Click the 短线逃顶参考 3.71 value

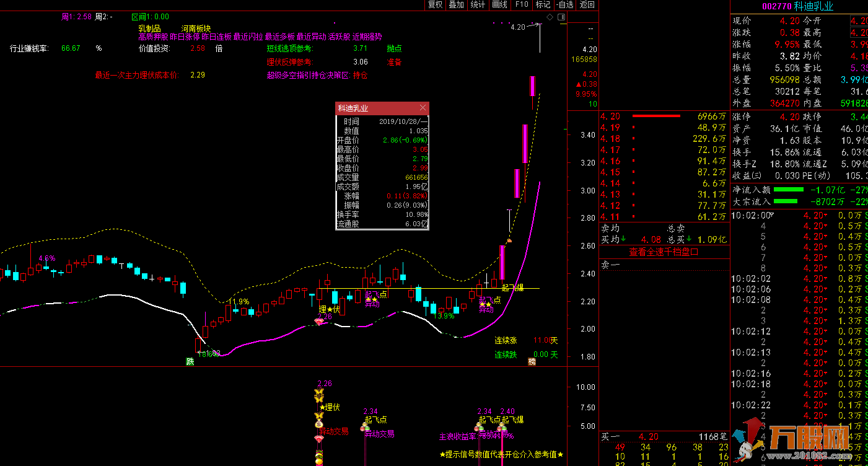pos(361,48)
